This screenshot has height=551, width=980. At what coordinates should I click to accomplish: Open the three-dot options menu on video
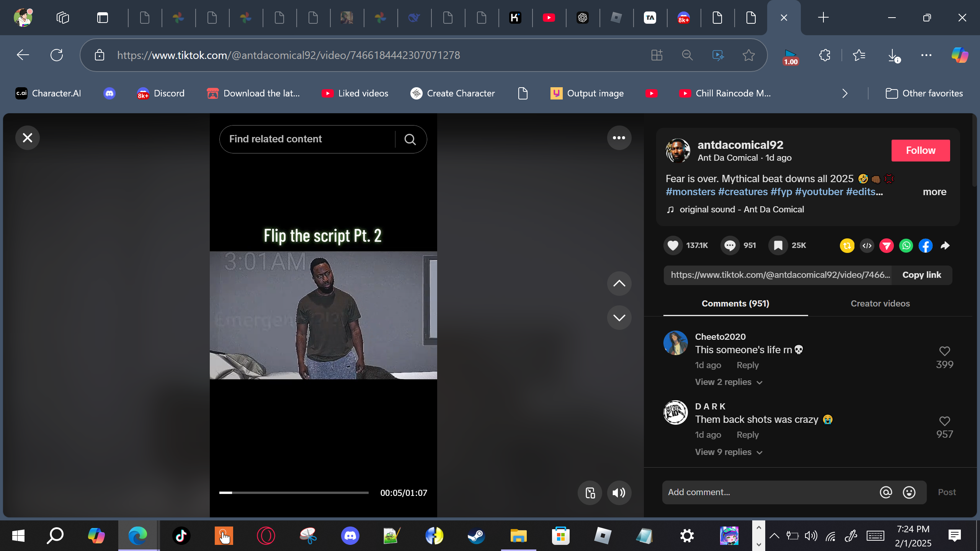(619, 138)
